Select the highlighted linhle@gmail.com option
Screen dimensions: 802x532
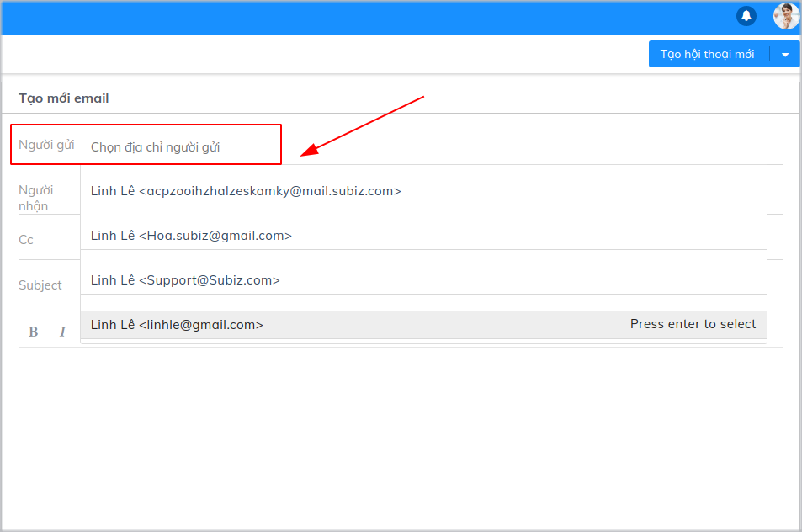(x=177, y=324)
